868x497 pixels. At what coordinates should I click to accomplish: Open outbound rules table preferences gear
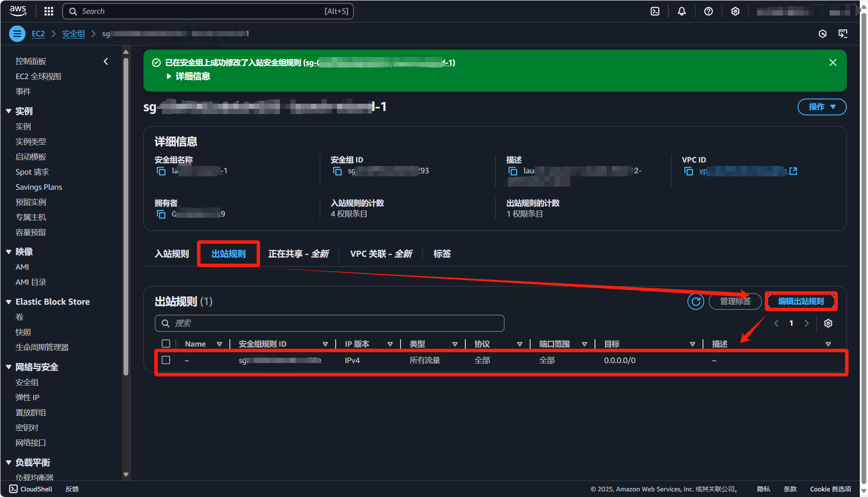[828, 323]
